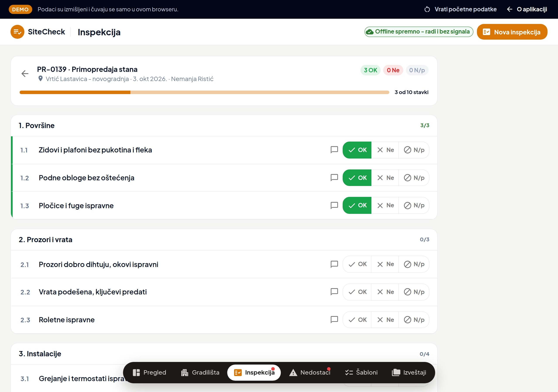Click the cloud icon in Offline spremno badge

[370, 32]
